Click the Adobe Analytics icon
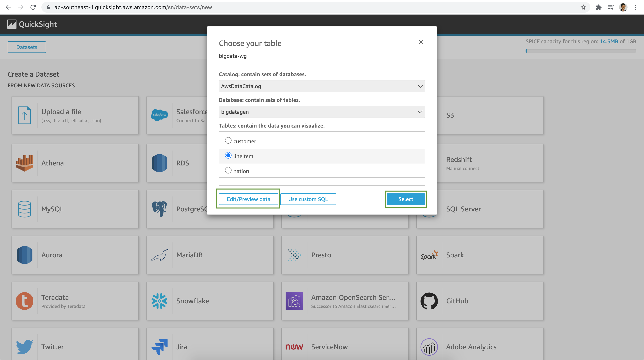The image size is (644, 360). 429,347
